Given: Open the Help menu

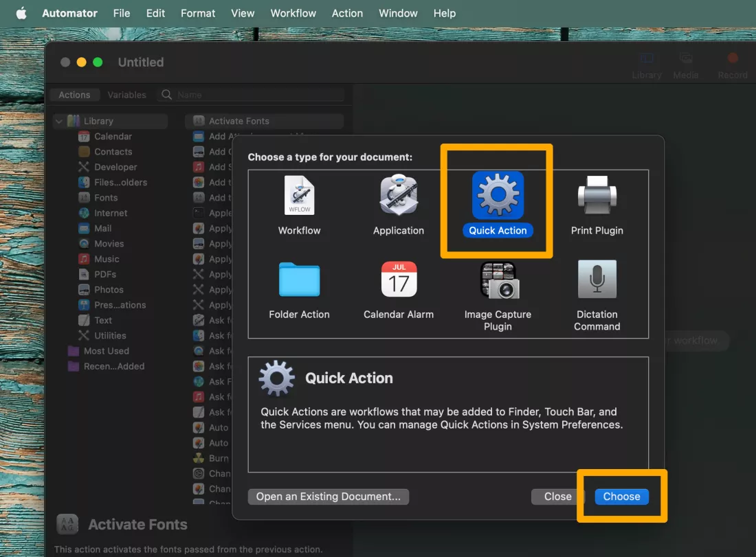Looking at the screenshot, I should [444, 13].
